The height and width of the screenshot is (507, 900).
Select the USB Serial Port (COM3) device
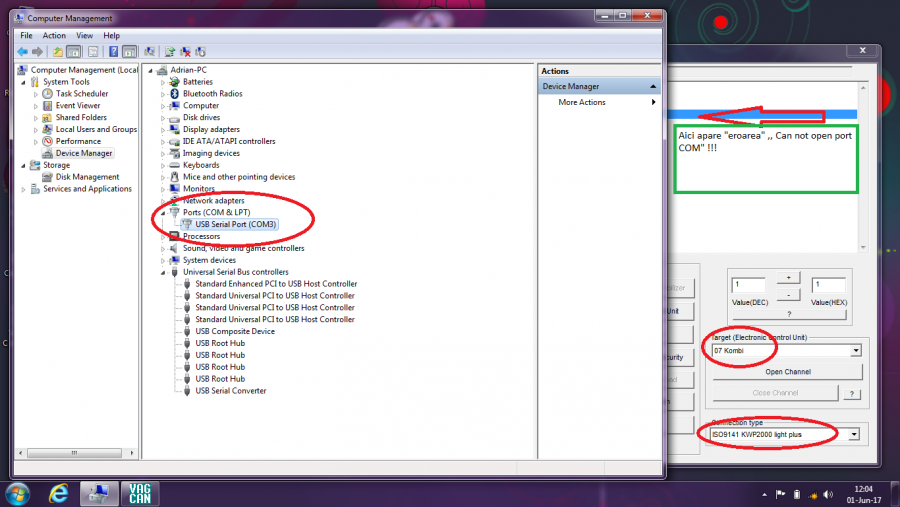[235, 224]
